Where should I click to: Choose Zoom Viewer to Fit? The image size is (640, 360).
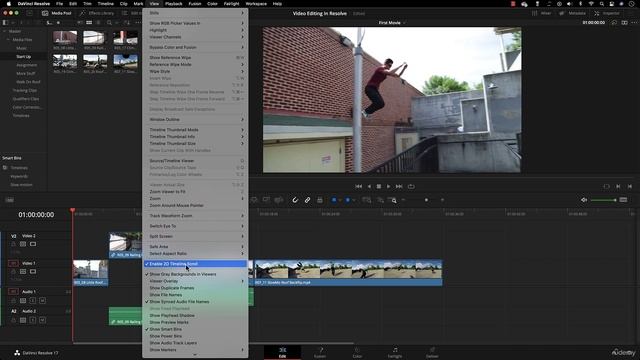click(x=195, y=191)
